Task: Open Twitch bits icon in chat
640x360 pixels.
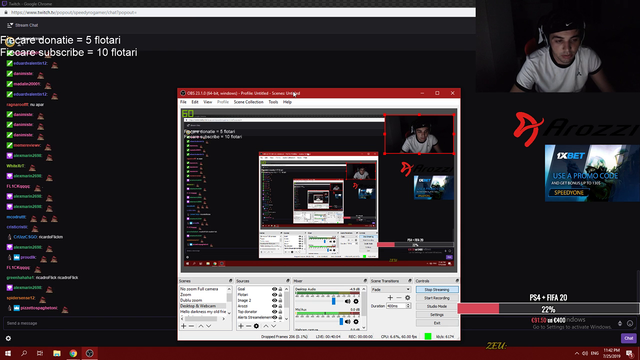Action: (x=620, y=323)
